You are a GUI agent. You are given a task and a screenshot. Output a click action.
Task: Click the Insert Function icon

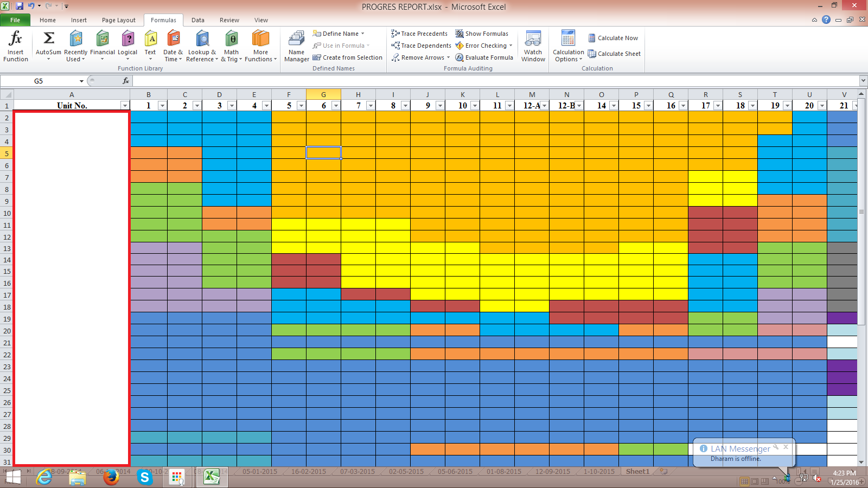pyautogui.click(x=16, y=39)
